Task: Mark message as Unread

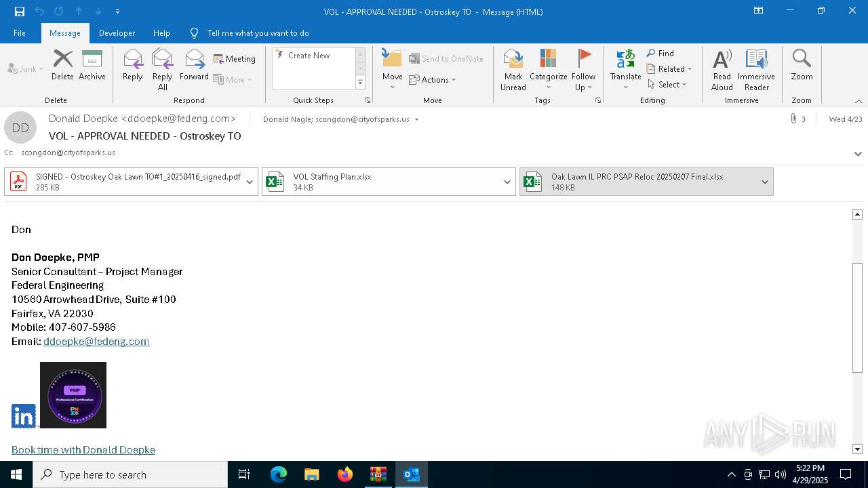Action: tap(513, 70)
